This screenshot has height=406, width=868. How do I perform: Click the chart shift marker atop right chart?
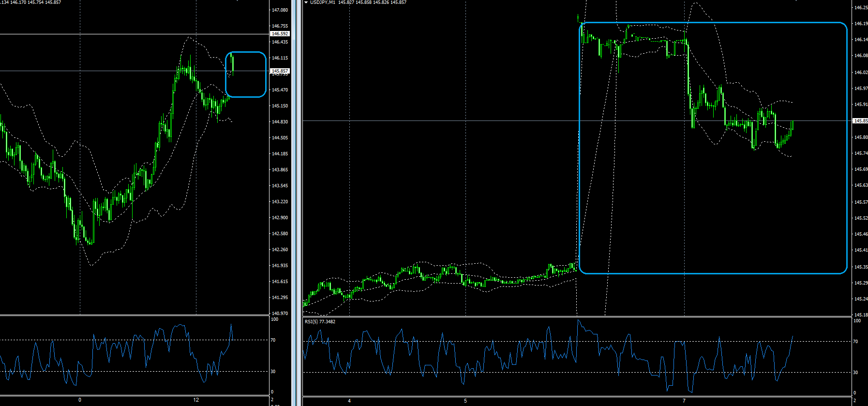coord(796,0)
